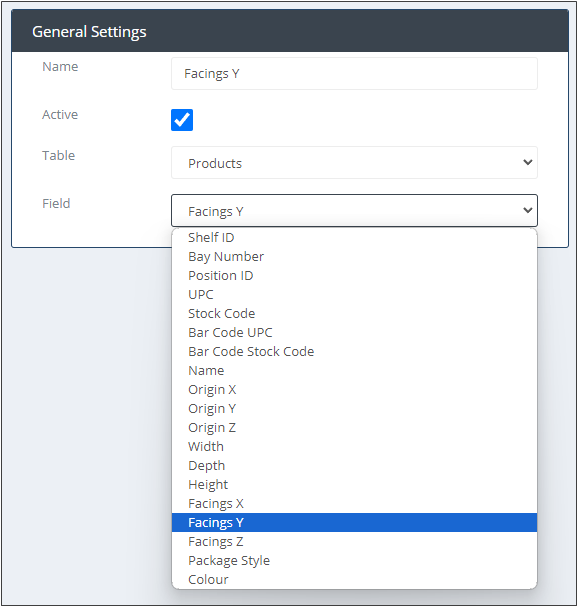Select Stock Code field option
The width and height of the screenshot is (578, 607).
[x=354, y=313]
